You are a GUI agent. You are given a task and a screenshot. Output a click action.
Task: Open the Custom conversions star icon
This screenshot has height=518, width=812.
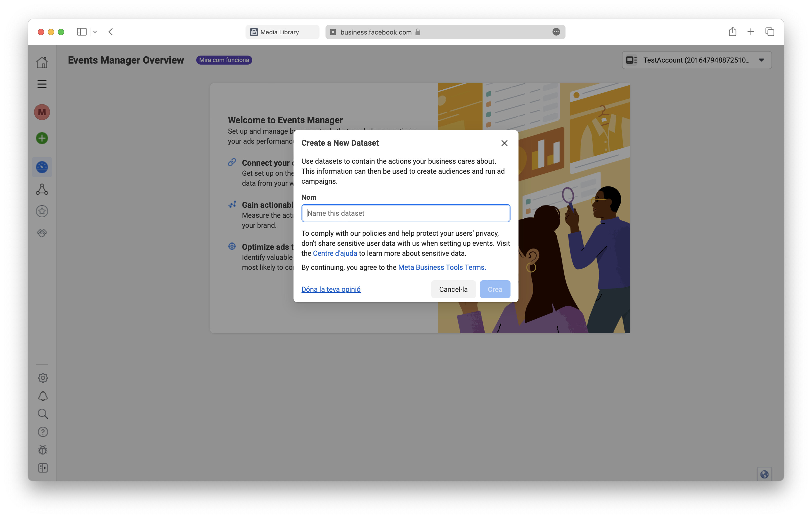pyautogui.click(x=42, y=211)
